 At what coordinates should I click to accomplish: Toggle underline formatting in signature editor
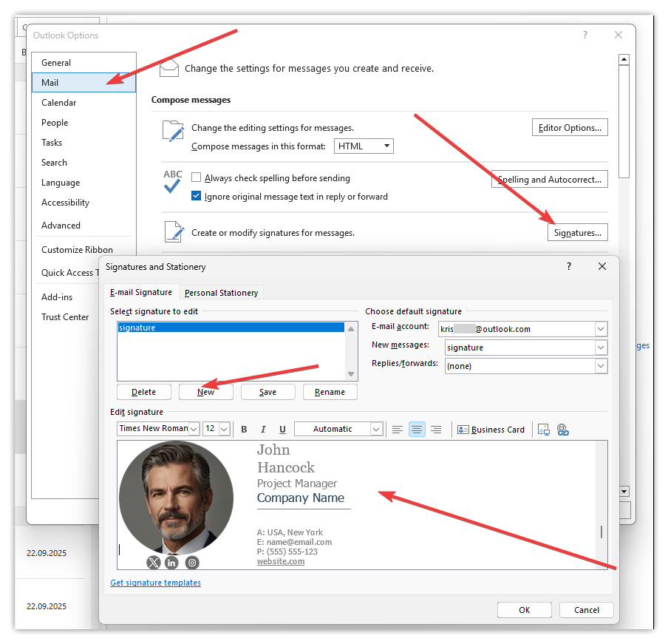(x=282, y=430)
